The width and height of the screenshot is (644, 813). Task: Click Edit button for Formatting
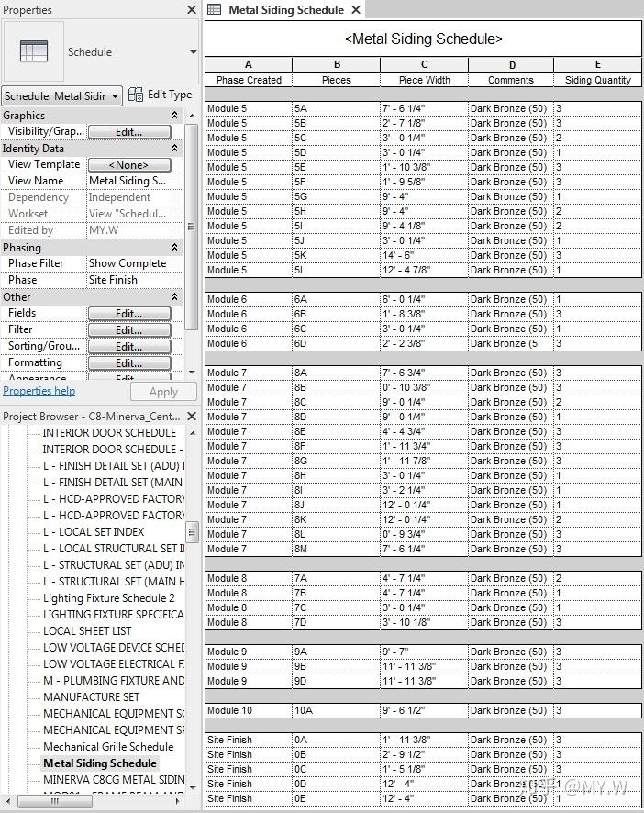pos(129,363)
